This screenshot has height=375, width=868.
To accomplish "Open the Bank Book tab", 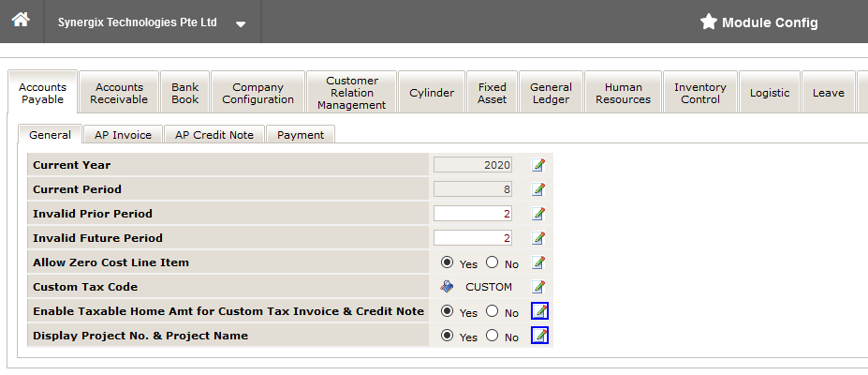I will 184,93.
